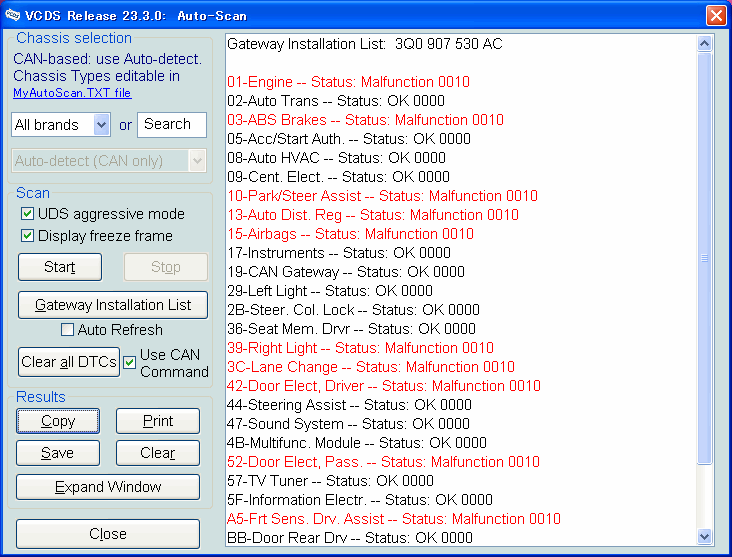This screenshot has height=557, width=732.
Task: Toggle Display freeze frame checkbox
Action: click(27, 236)
